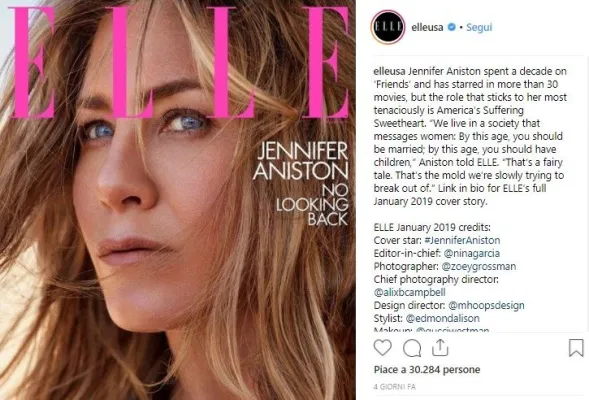The height and width of the screenshot is (400, 589).
Task: Follow elleusa with the Segui button
Action: click(479, 27)
